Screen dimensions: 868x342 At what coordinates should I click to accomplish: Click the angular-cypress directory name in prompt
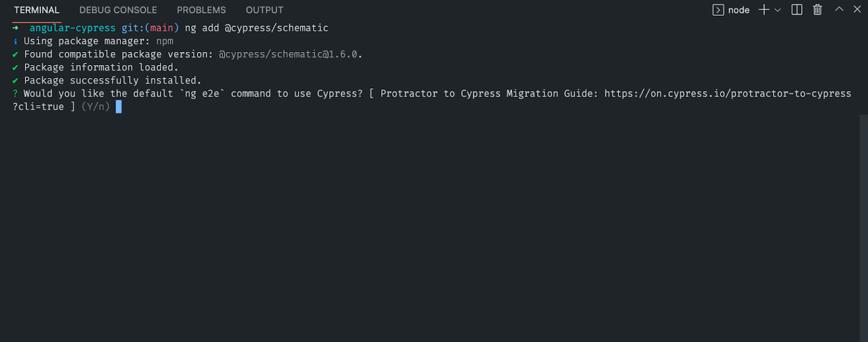pyautogui.click(x=73, y=28)
